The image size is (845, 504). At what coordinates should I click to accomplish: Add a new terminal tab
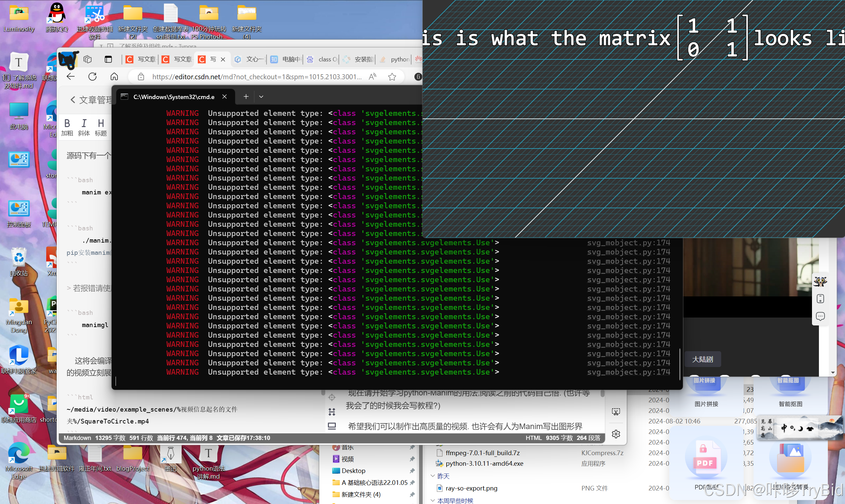(246, 97)
